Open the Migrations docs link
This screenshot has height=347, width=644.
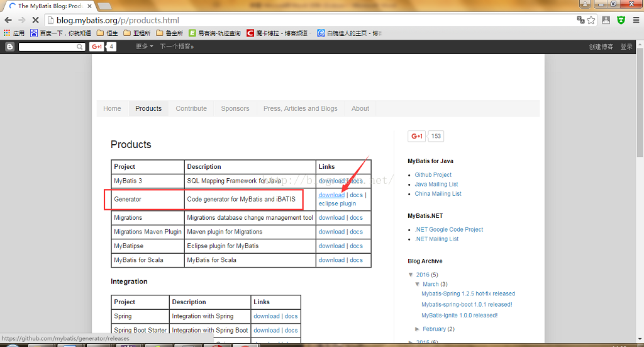coord(356,217)
